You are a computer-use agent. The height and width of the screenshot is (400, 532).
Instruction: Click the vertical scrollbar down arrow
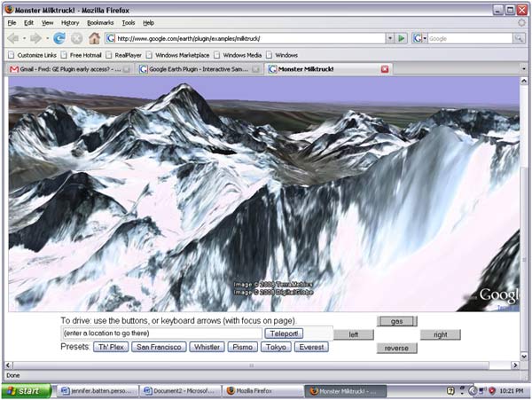click(524, 357)
